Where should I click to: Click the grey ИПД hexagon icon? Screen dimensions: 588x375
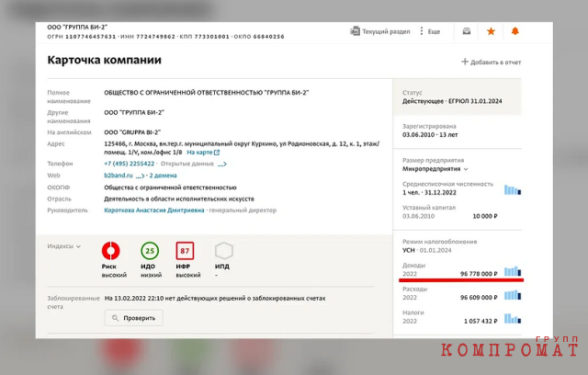224,251
